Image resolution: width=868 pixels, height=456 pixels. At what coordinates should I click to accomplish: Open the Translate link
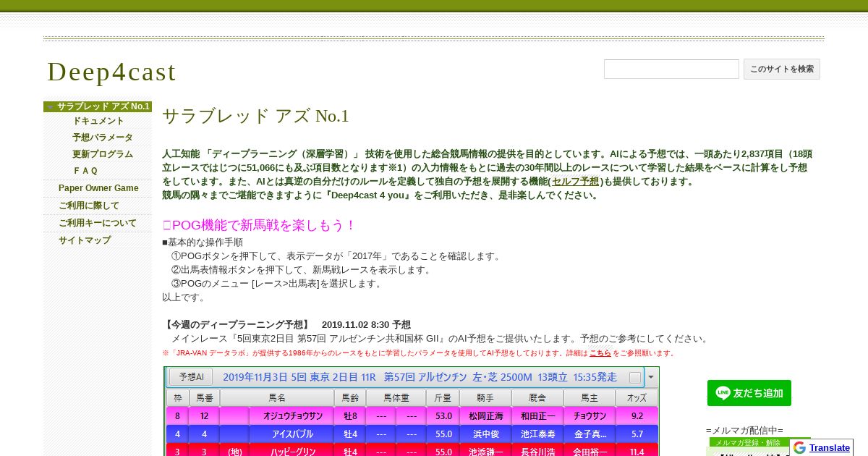(x=830, y=448)
